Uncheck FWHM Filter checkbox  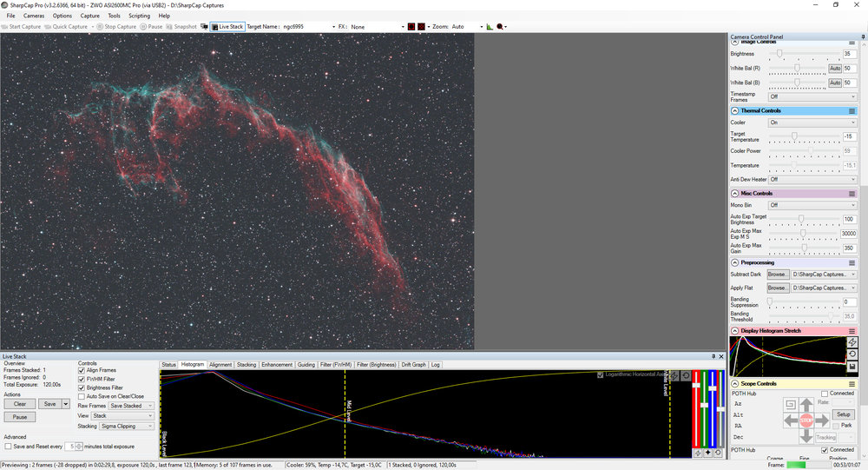[x=82, y=379]
